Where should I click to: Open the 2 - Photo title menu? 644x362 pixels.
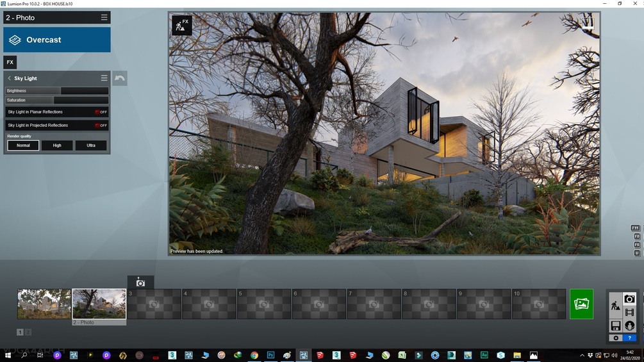104,18
